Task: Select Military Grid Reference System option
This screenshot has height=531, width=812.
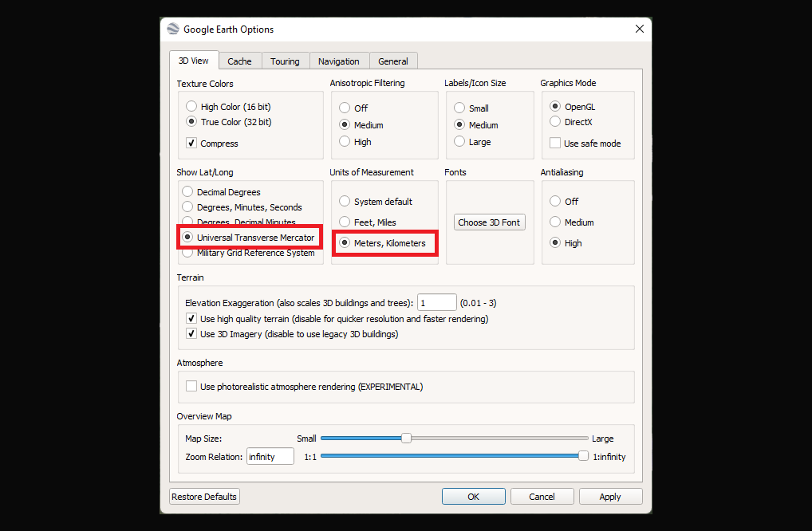Action: coord(187,253)
